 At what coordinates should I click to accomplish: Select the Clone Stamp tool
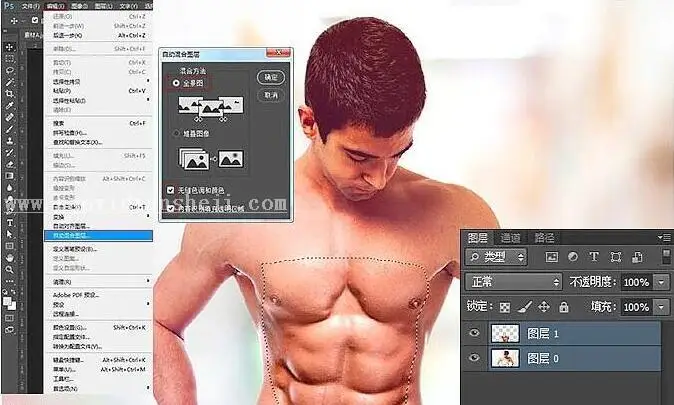[x=9, y=141]
